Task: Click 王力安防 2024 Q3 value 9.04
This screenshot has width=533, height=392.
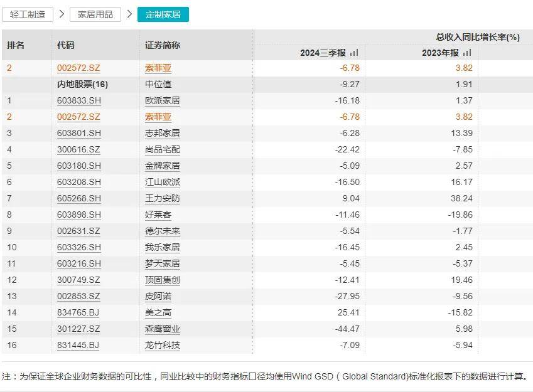Action: pyautogui.click(x=351, y=198)
